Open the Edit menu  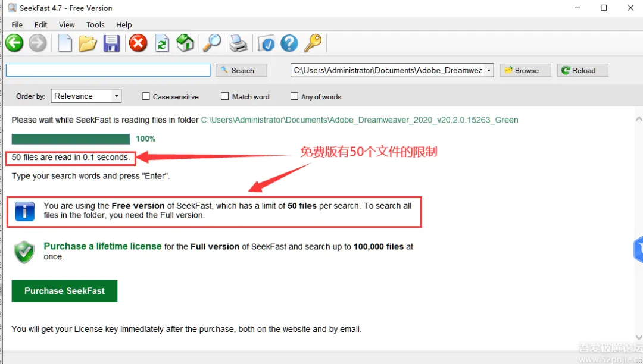coord(40,24)
